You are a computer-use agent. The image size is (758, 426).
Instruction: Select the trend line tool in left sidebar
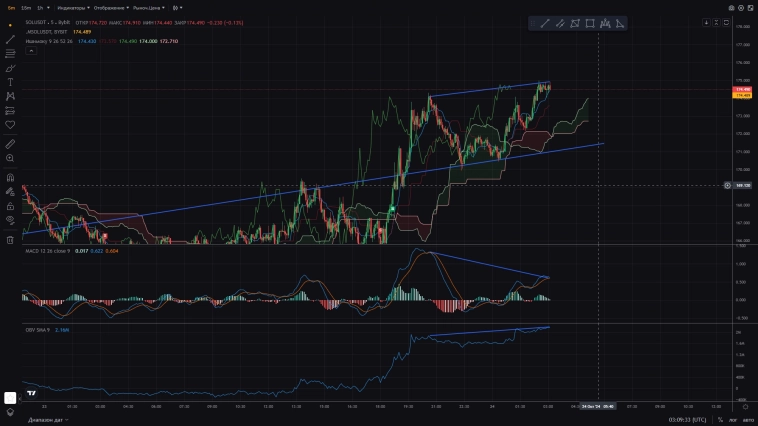pyautogui.click(x=10, y=39)
